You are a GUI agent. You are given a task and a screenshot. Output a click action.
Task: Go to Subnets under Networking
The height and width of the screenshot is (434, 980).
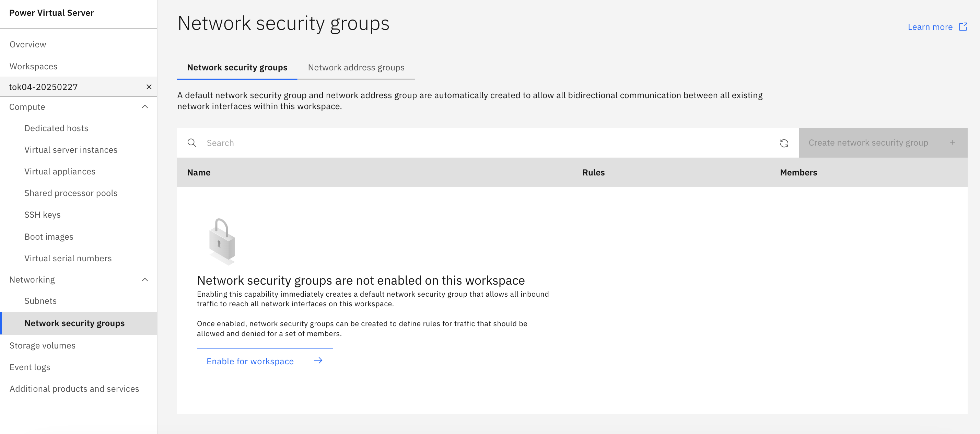[40, 301]
